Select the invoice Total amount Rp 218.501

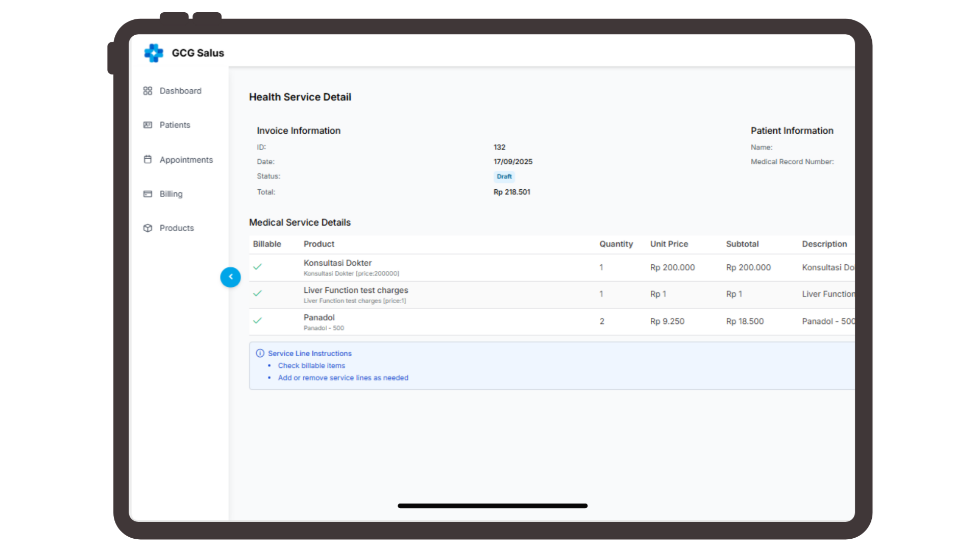click(511, 192)
